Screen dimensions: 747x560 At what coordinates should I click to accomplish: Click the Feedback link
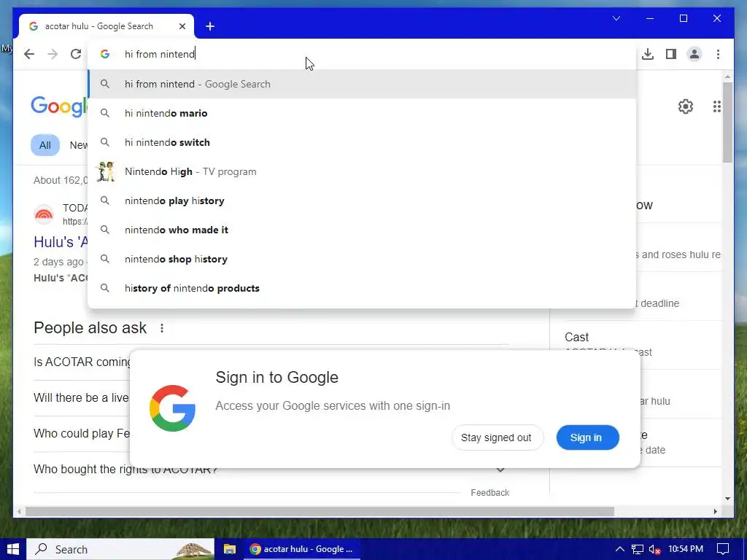pyautogui.click(x=489, y=492)
